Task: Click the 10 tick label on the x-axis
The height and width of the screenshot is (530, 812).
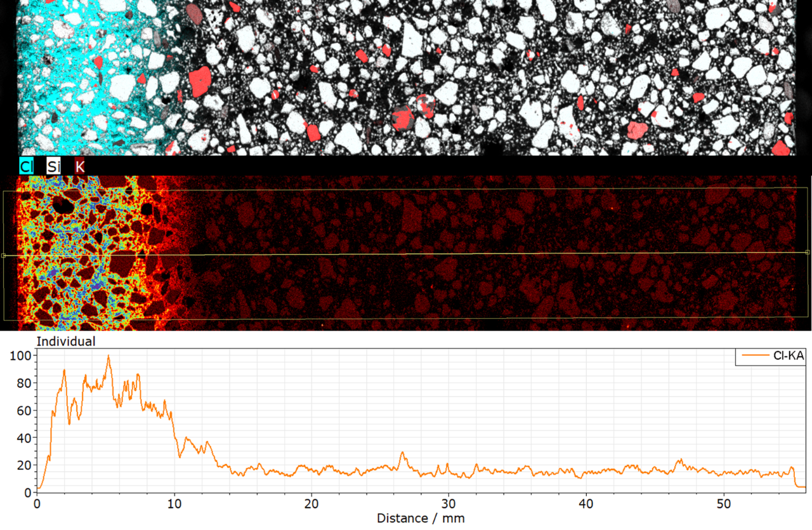Action: (x=174, y=503)
